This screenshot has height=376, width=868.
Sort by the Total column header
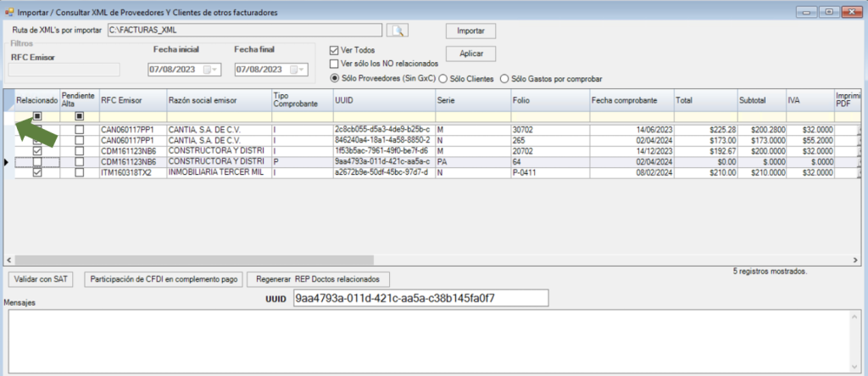(705, 100)
